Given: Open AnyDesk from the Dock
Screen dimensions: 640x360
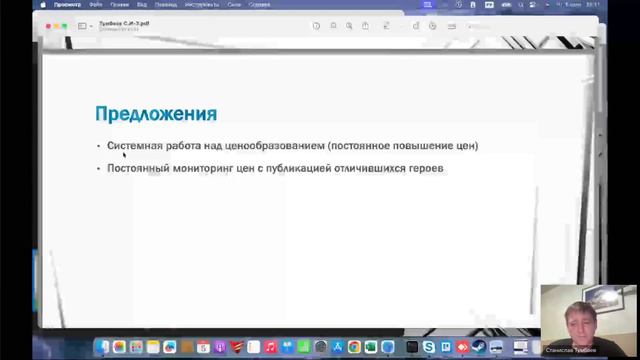Looking at the screenshot, I should pyautogui.click(x=462, y=347).
